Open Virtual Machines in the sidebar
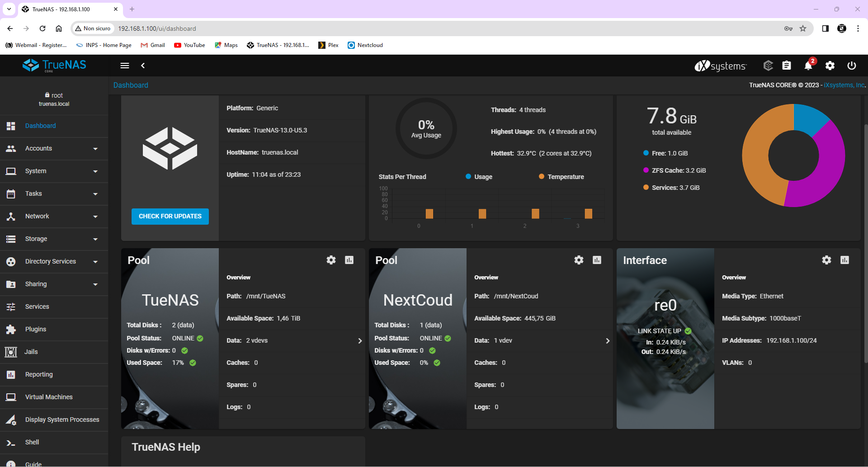 (54, 397)
